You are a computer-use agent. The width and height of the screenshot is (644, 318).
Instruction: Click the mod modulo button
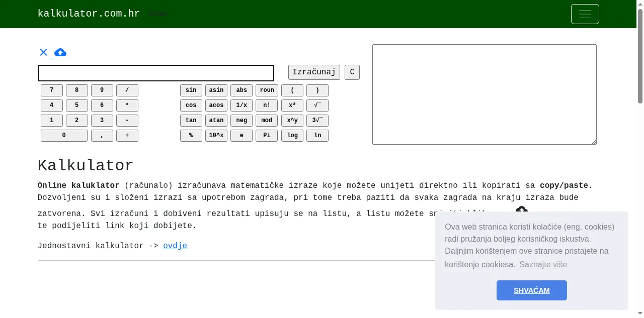(x=267, y=121)
